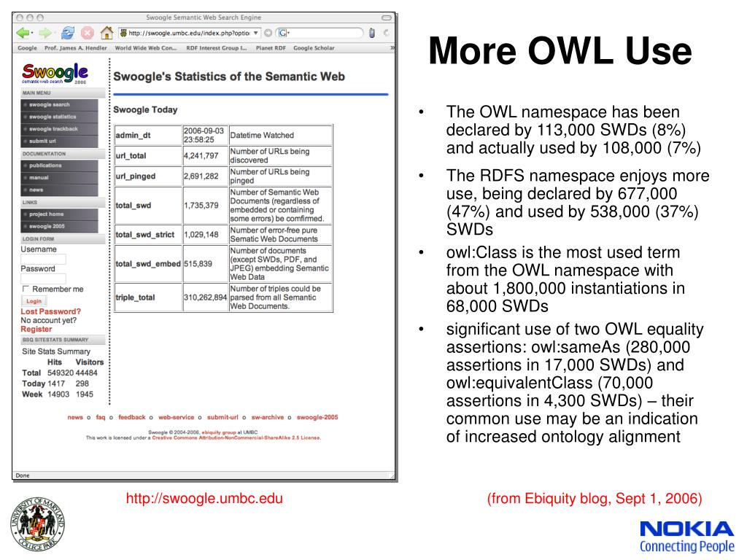
Task: Open swoogle 2005 under Links
Action: 60,227
